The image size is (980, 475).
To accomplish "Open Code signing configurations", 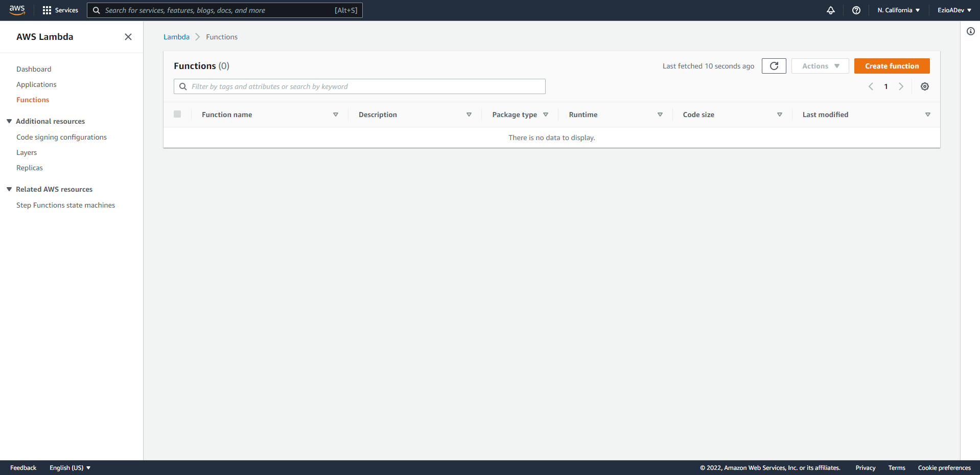I will pos(61,137).
